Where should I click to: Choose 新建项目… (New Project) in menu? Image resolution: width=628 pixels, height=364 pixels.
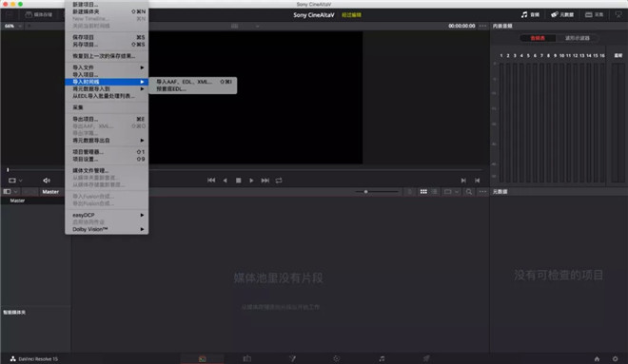click(x=107, y=5)
